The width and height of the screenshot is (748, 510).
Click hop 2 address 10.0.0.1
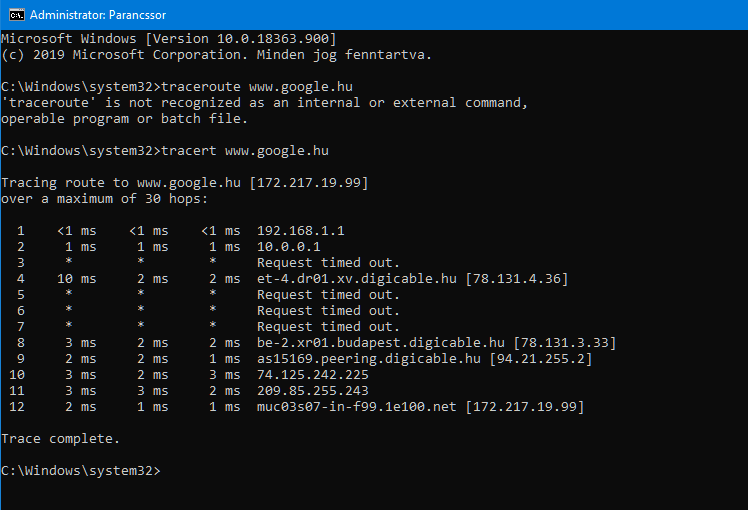[289, 246]
